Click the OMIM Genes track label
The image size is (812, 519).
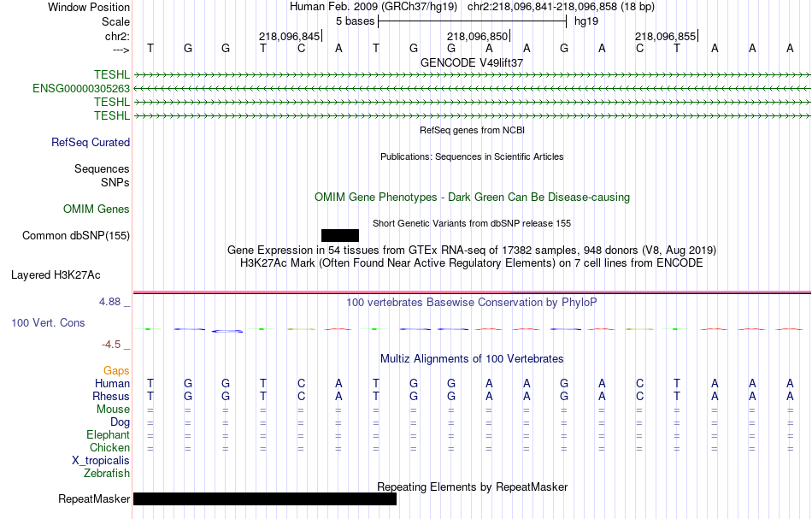[x=97, y=209]
